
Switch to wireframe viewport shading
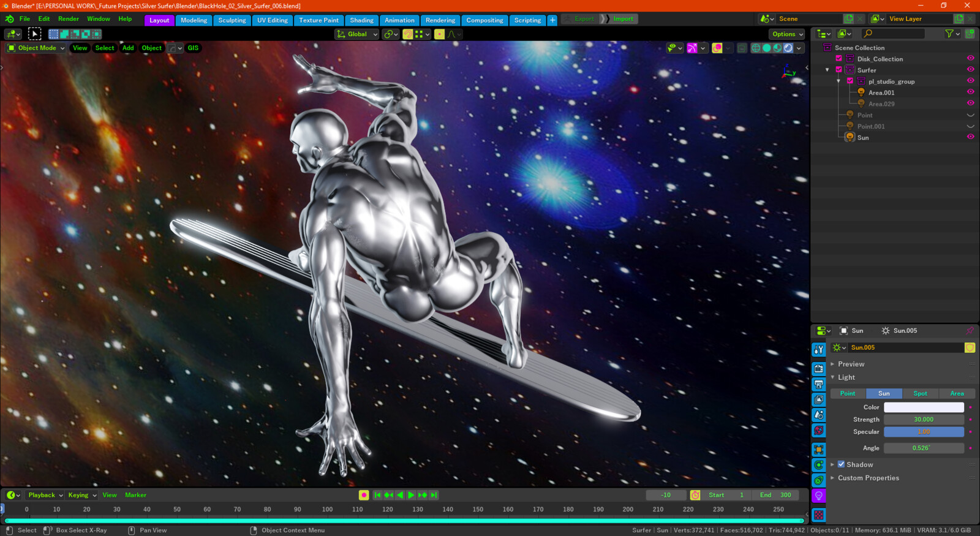[756, 48]
